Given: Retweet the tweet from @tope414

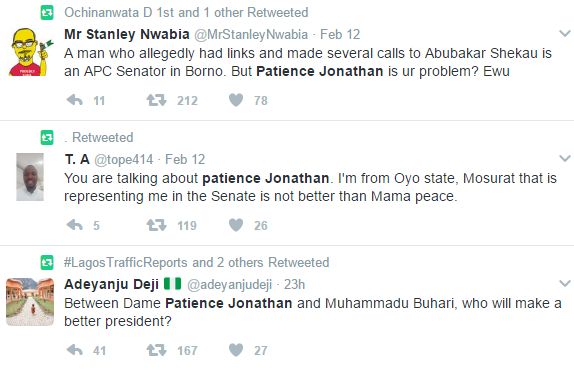Looking at the screenshot, I should [156, 225].
